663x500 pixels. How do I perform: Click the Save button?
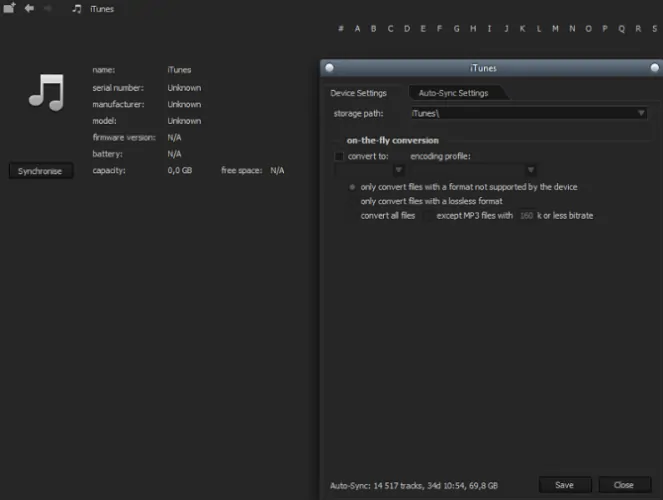(564, 485)
